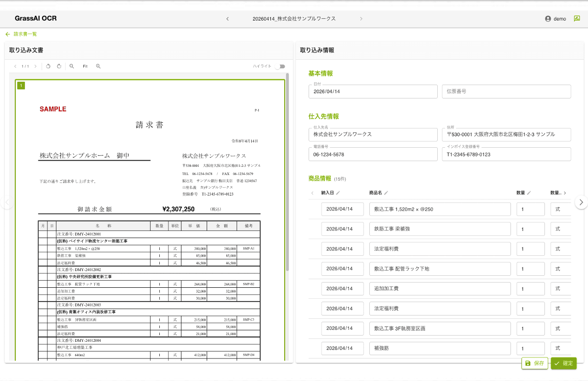Open previous invoice with header left chevron

pos(227,19)
